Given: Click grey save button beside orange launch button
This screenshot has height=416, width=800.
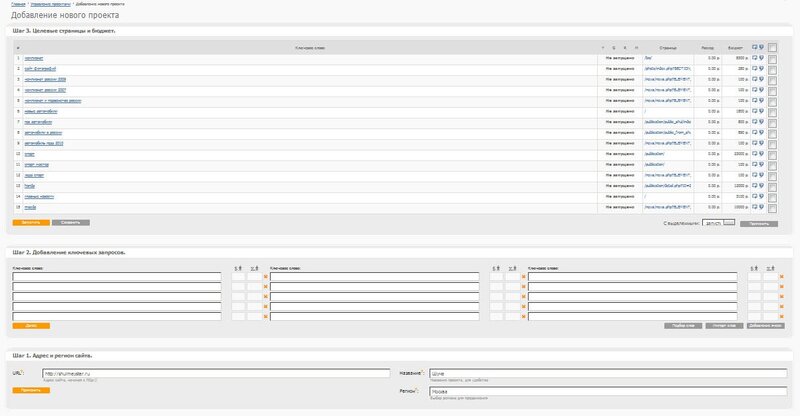Looking at the screenshot, I should pyautogui.click(x=70, y=223).
